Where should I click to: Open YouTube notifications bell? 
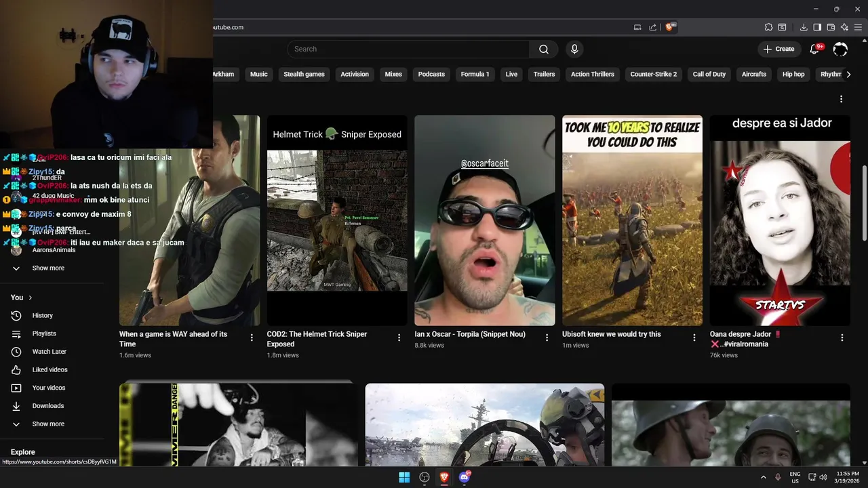click(815, 49)
